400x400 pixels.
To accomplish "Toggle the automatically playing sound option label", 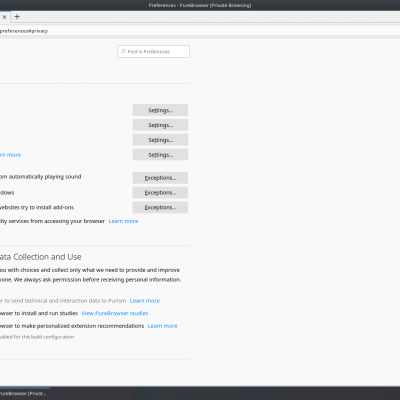I will point(40,177).
